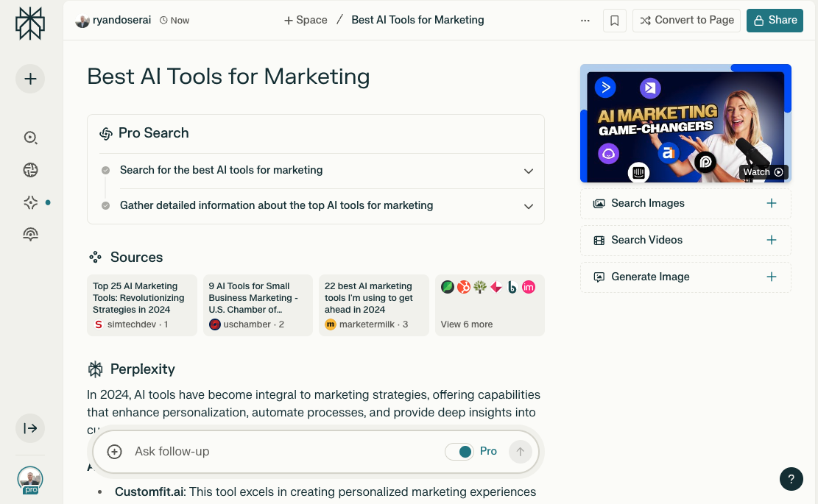818x504 pixels.
Task: Click the Convert to Page button
Action: (686, 20)
